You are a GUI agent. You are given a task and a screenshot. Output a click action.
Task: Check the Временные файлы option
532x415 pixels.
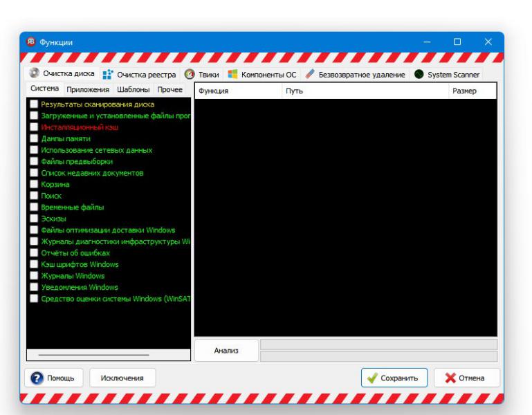pyautogui.click(x=34, y=207)
